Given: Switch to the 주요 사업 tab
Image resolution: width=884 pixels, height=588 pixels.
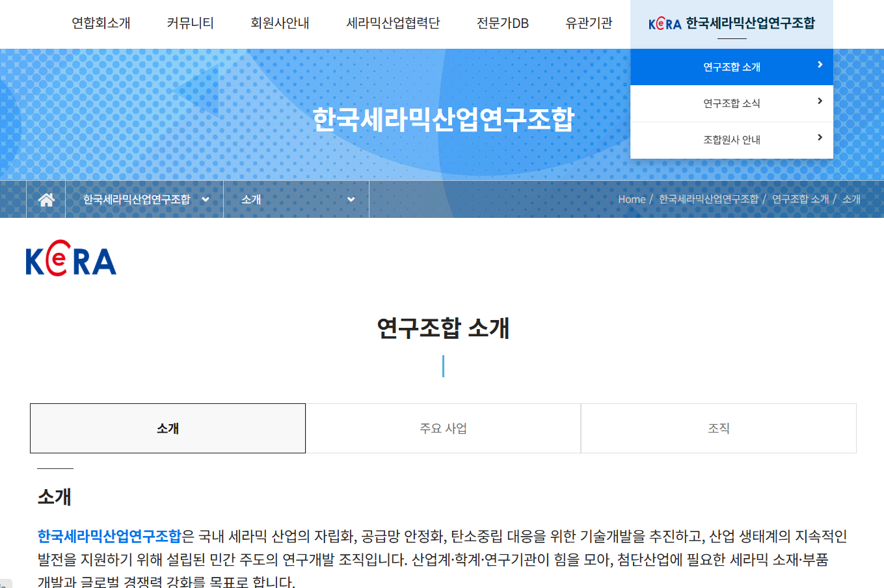Looking at the screenshot, I should click(x=443, y=428).
